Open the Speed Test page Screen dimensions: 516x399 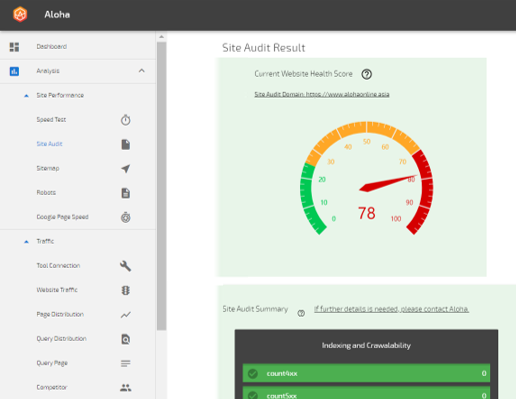[x=51, y=120]
